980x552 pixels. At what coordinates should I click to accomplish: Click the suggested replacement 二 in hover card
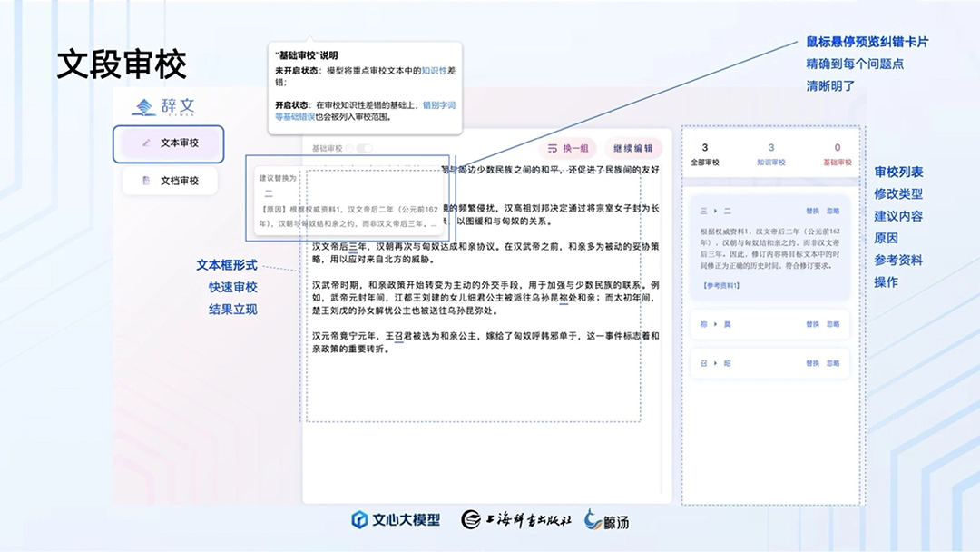coord(268,193)
